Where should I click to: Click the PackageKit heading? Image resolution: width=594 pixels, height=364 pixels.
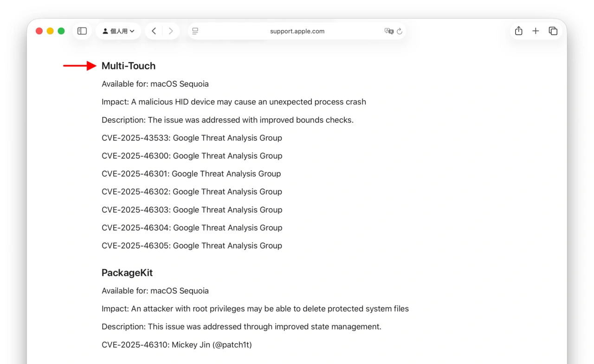coord(127,273)
